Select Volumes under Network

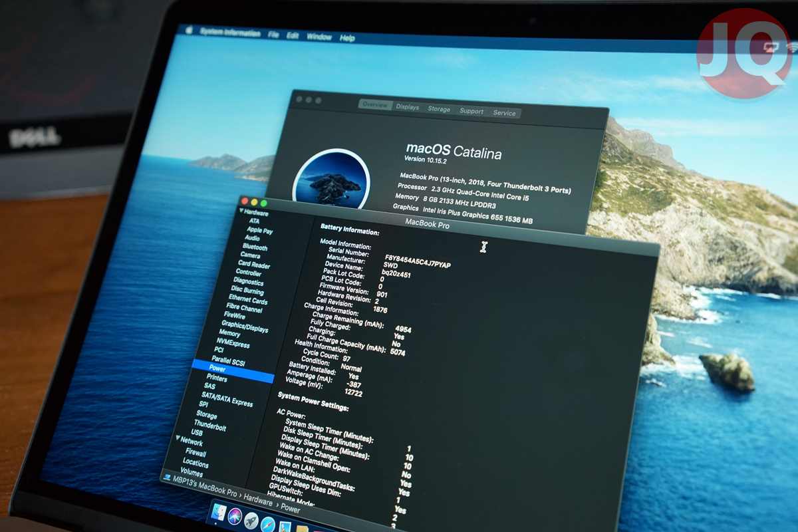pyautogui.click(x=192, y=472)
